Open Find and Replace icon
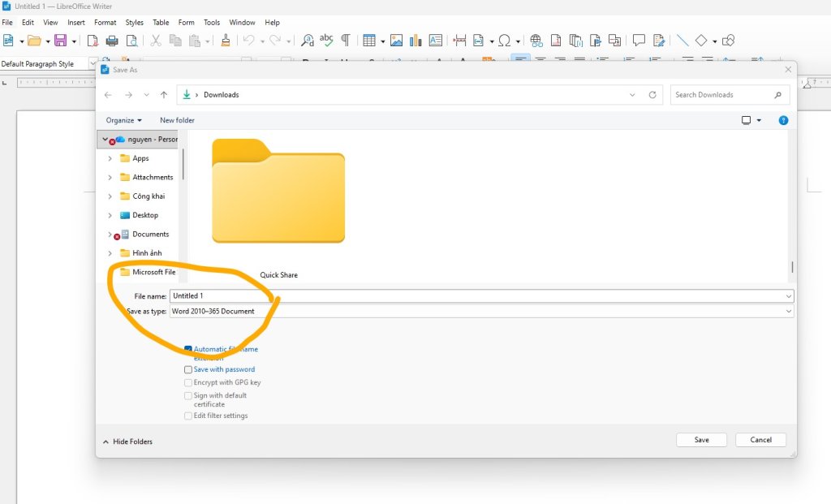Viewport: 831px width, 504px height. tap(308, 41)
